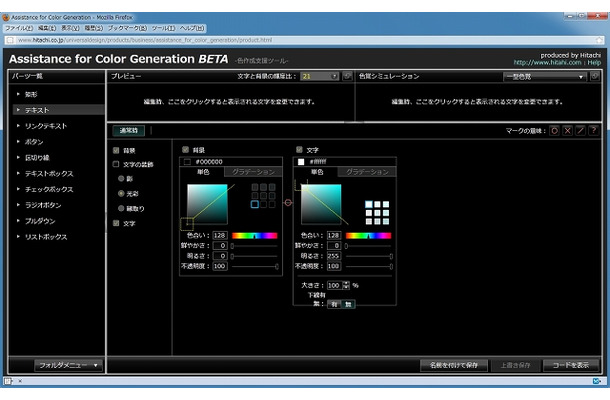The height and width of the screenshot is (400, 610).
Task: Click the text size 大きさ input field
Action: tap(335, 285)
